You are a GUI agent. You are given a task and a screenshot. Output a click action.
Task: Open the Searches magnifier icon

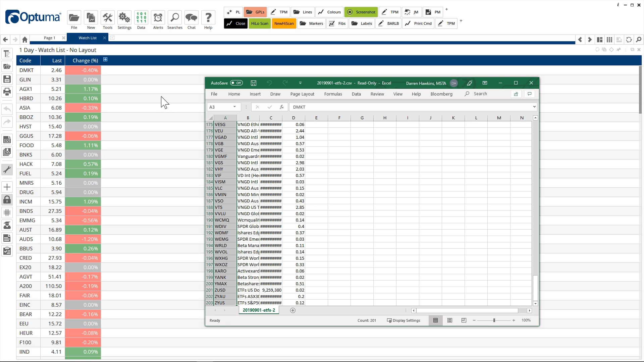pyautogui.click(x=175, y=17)
